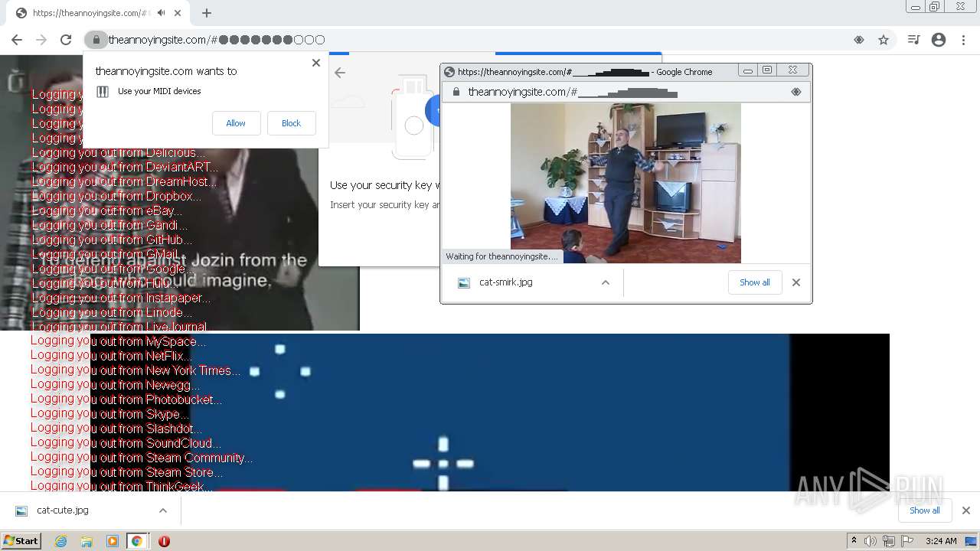The image size is (980, 551).
Task: Click lock icon in popup window address bar
Action: [456, 92]
